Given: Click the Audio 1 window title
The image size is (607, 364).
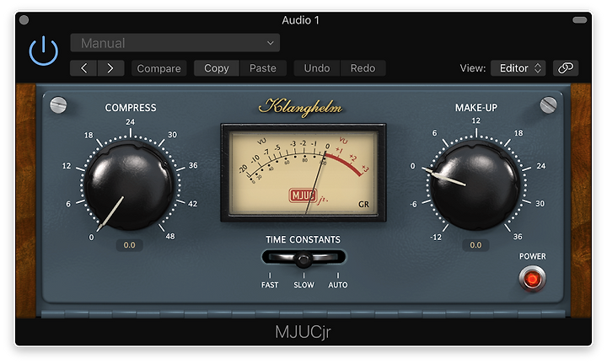Looking at the screenshot, I should (x=300, y=20).
